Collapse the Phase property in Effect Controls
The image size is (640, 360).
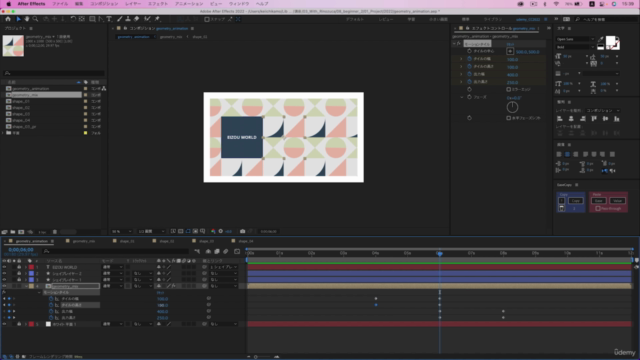pyautogui.click(x=462, y=97)
